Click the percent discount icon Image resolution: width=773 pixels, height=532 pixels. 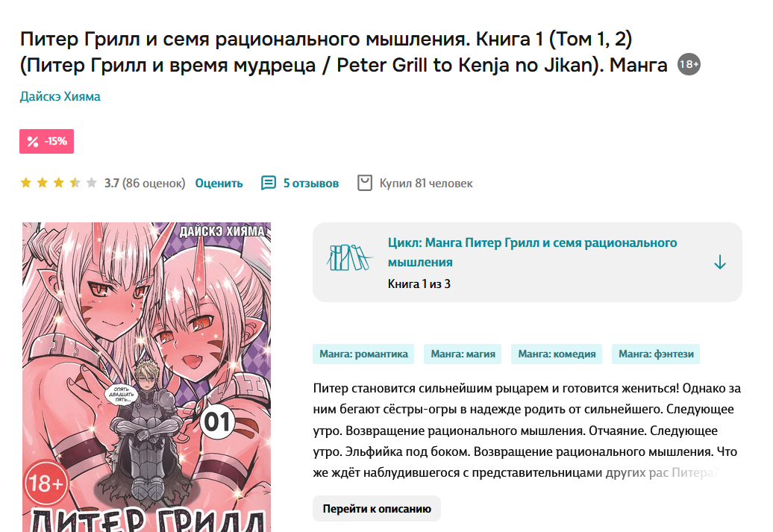click(33, 142)
